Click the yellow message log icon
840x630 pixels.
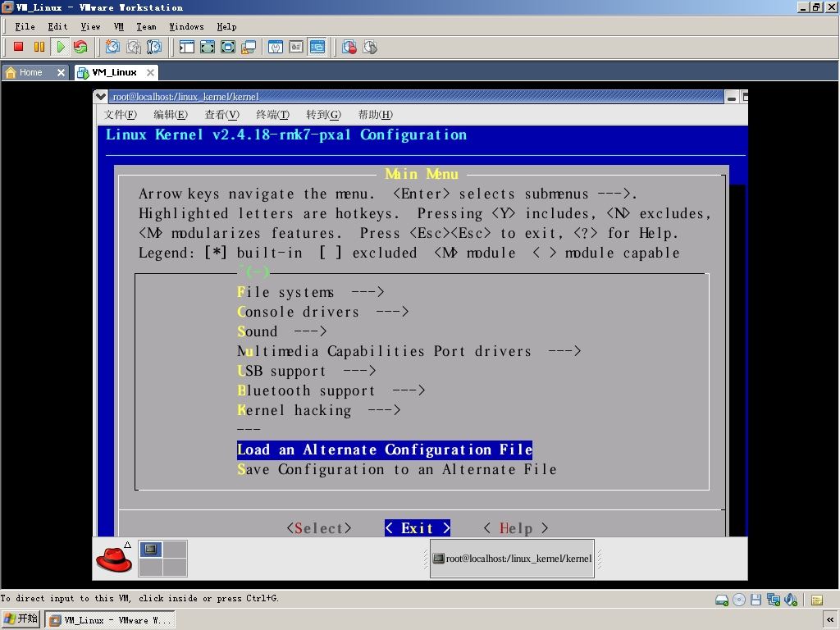[x=817, y=600]
